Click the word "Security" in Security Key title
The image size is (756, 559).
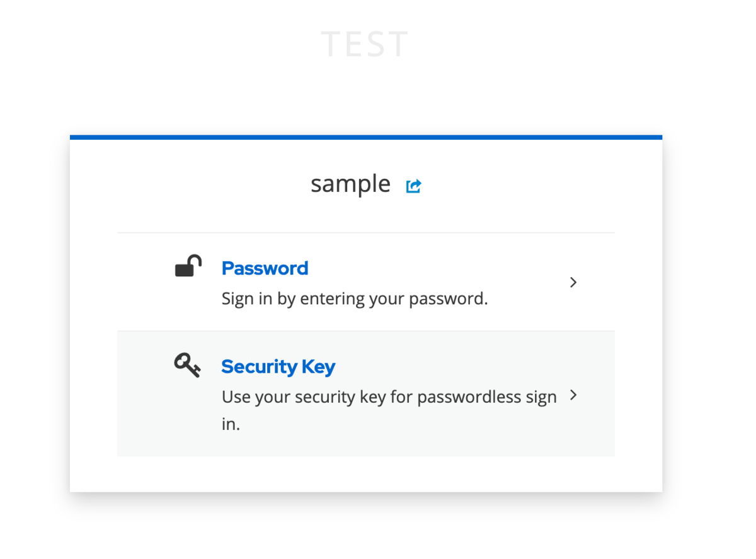click(258, 366)
